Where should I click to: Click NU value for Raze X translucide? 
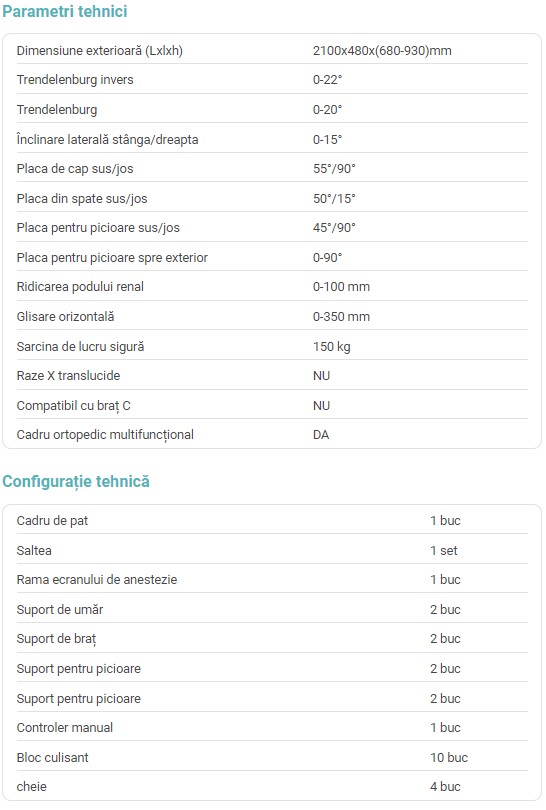[321, 376]
